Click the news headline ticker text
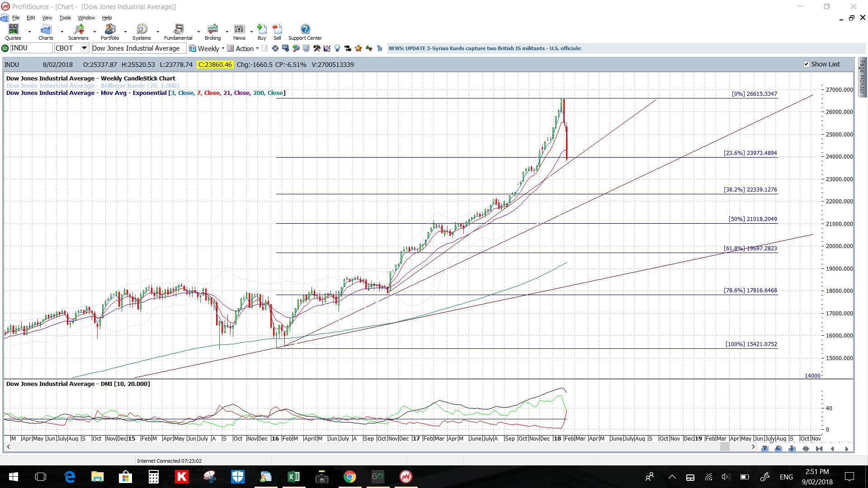The image size is (868, 488). pos(485,48)
